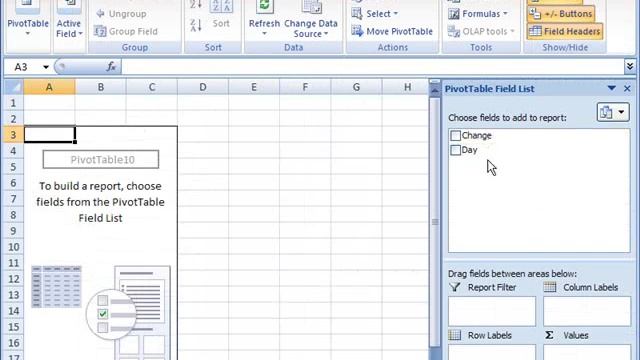This screenshot has width=640, height=360.
Task: Click the Row Labels icon
Action: click(x=455, y=335)
